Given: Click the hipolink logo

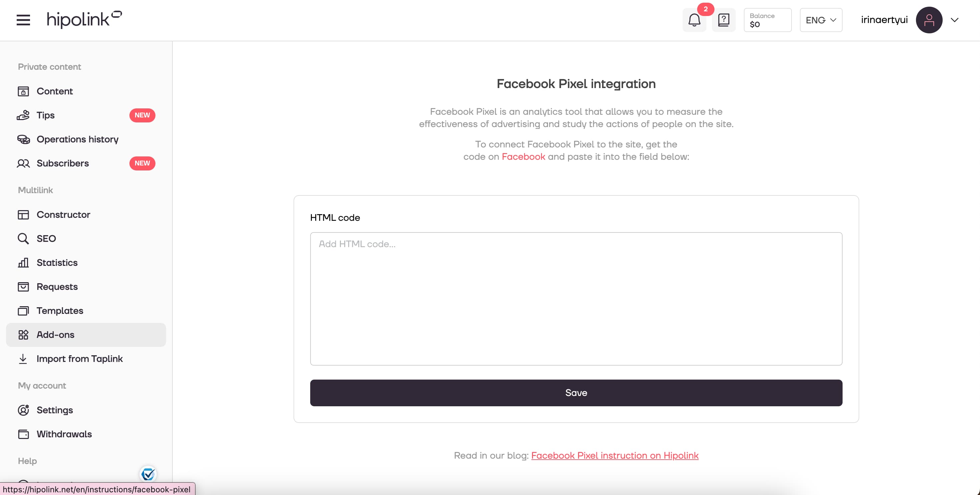Looking at the screenshot, I should 84,19.
